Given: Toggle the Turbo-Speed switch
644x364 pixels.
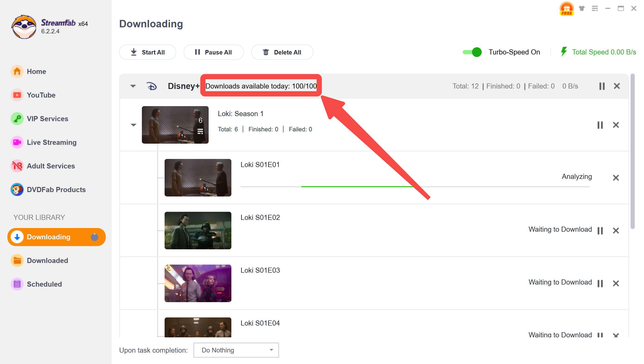Looking at the screenshot, I should pyautogui.click(x=472, y=52).
